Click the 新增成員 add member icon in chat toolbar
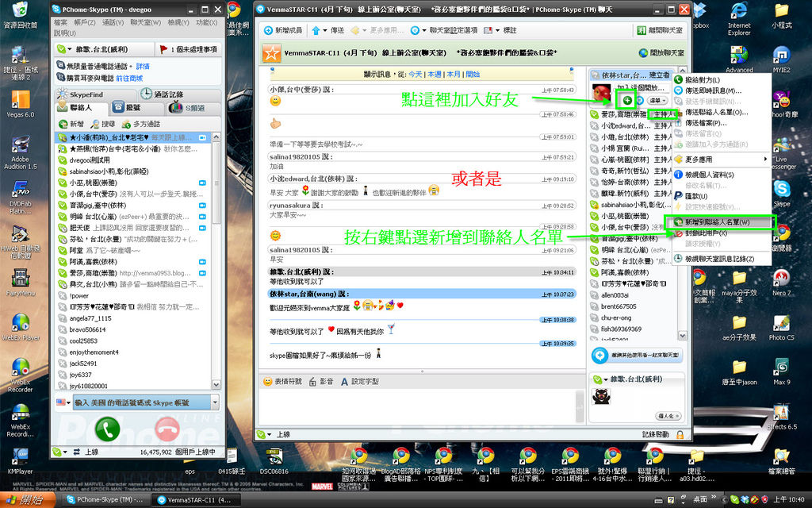The width and height of the screenshot is (812, 508). click(268, 31)
